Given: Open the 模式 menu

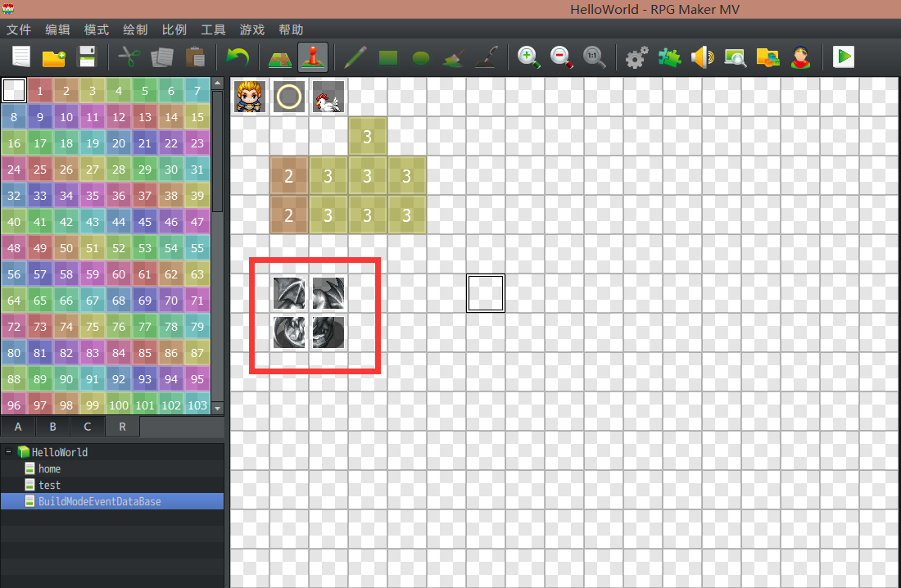Looking at the screenshot, I should pos(97,29).
